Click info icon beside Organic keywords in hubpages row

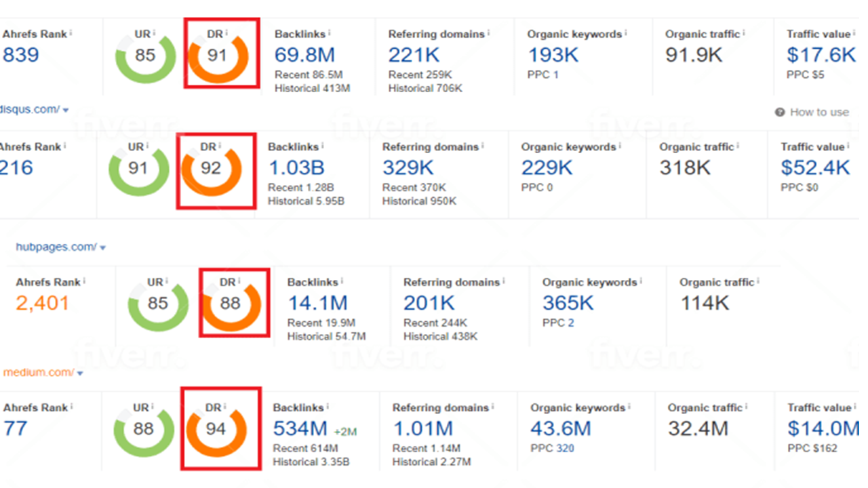[642, 281]
